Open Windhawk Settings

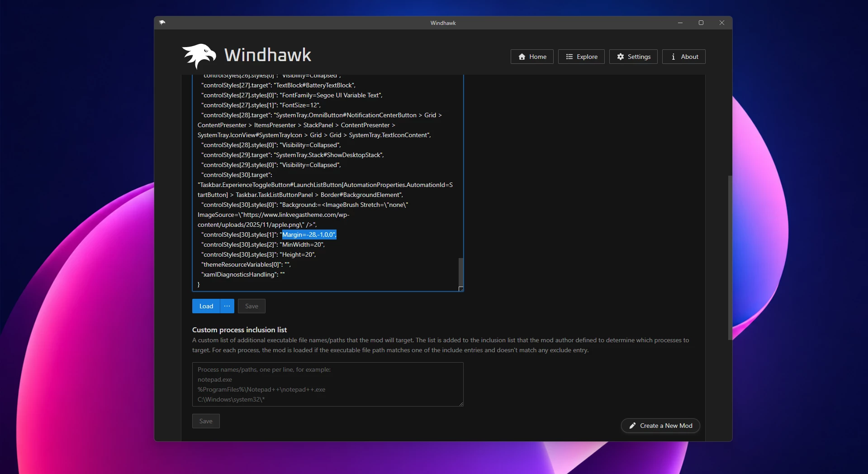click(633, 57)
